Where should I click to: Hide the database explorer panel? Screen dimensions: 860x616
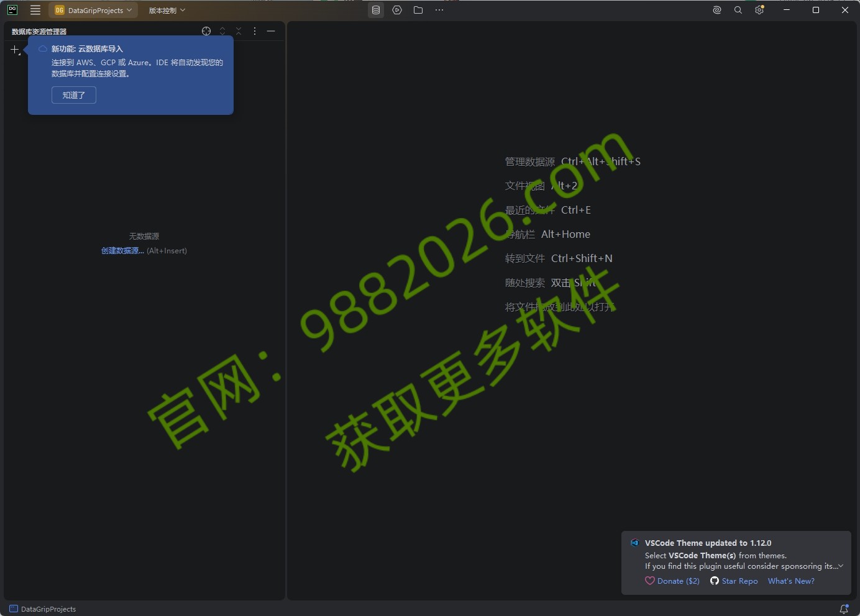point(271,31)
